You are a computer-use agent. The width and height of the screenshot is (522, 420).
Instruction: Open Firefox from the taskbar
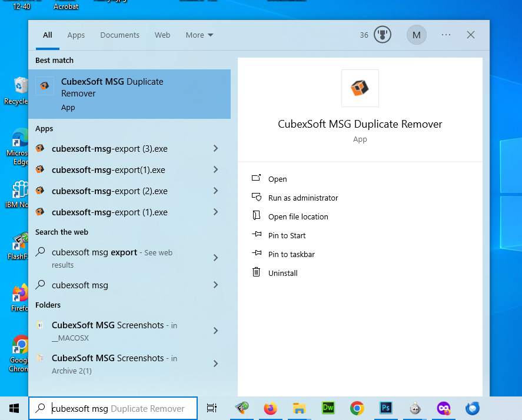pos(270,408)
